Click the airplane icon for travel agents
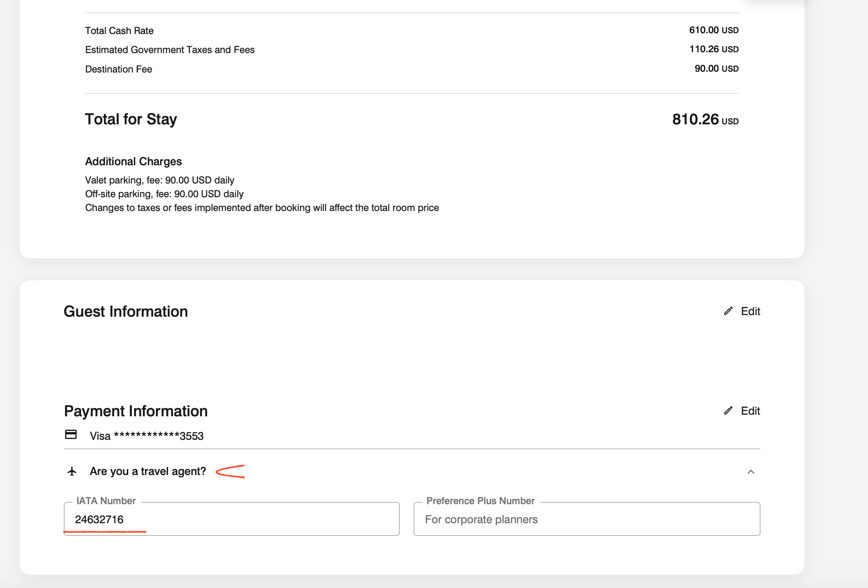Viewport: 868px width, 588px height. coord(72,471)
